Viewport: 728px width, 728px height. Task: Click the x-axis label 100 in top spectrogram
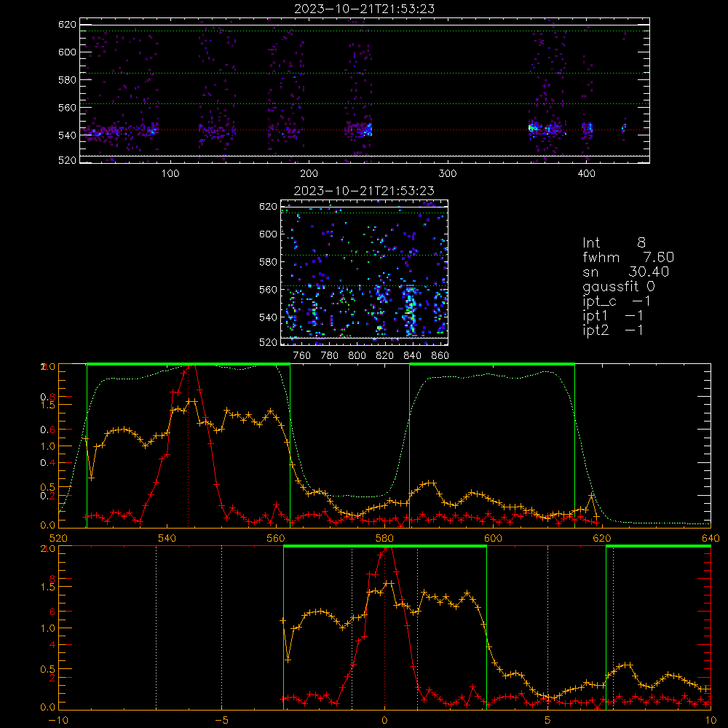[x=170, y=174]
